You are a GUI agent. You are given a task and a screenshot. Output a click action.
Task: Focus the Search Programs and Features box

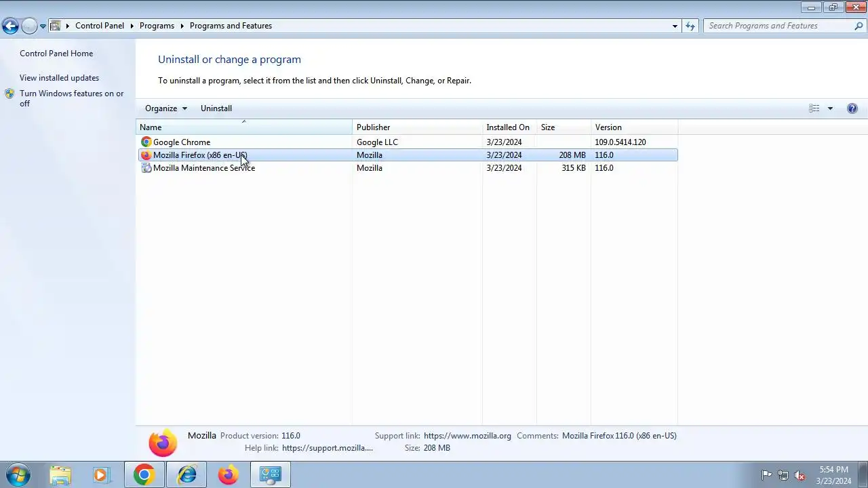click(778, 26)
